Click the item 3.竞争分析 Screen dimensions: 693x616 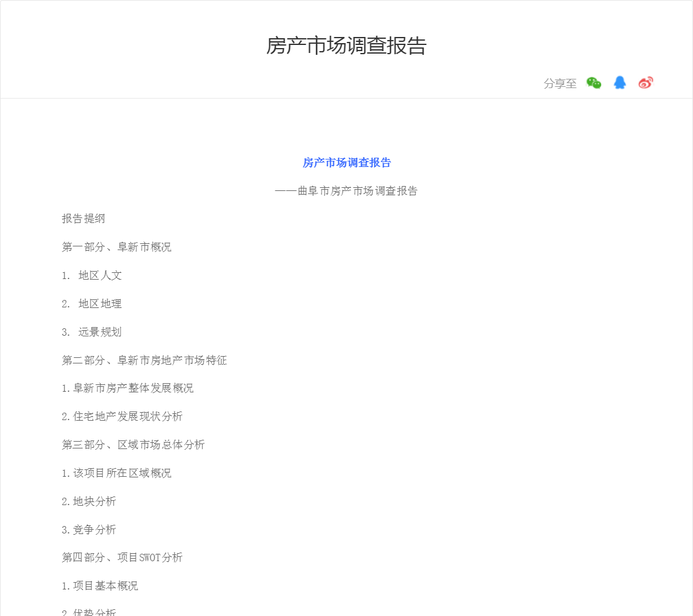[x=89, y=529]
